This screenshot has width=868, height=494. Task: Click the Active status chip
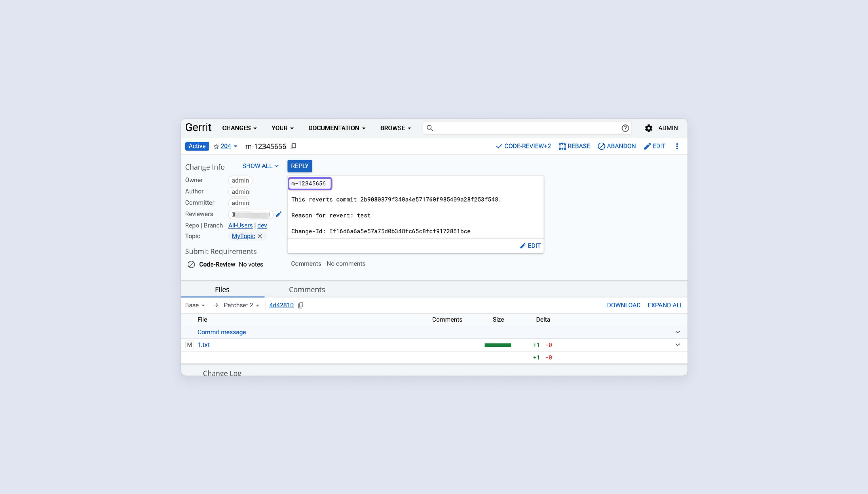tap(197, 146)
